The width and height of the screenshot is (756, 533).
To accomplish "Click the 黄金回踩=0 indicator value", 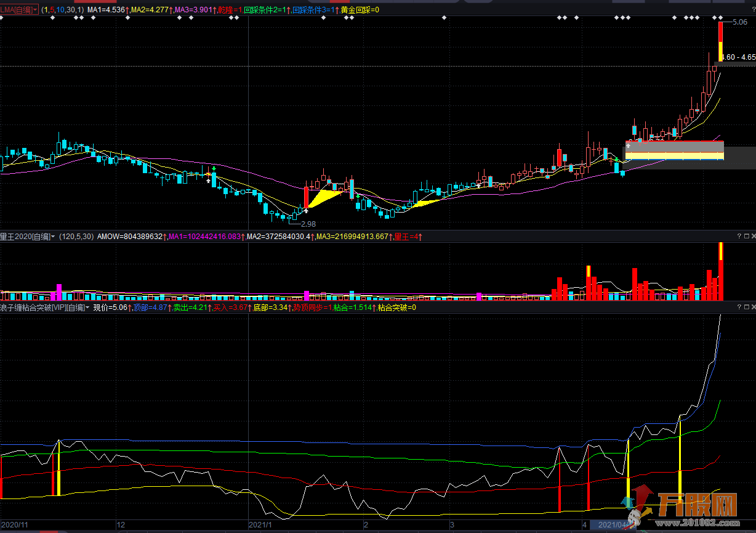I will point(360,10).
